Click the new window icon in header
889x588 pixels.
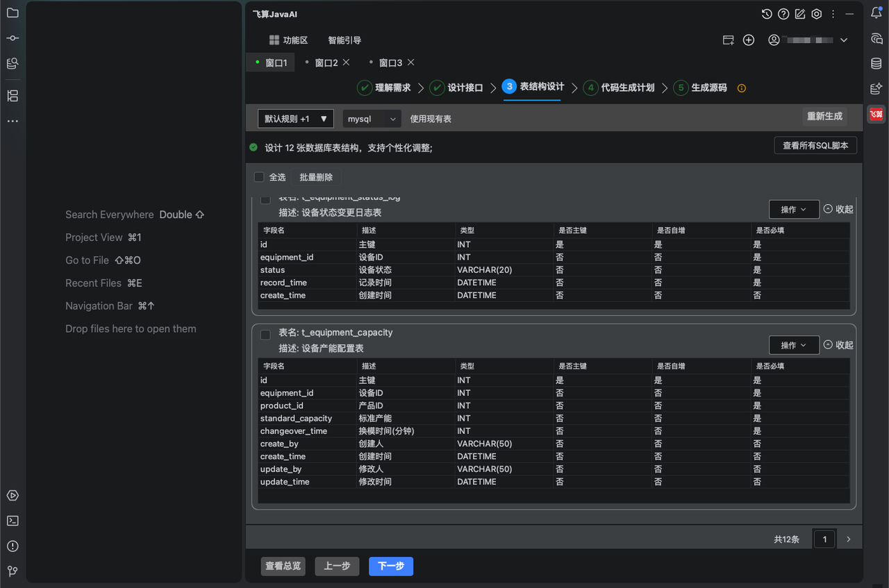(x=729, y=40)
